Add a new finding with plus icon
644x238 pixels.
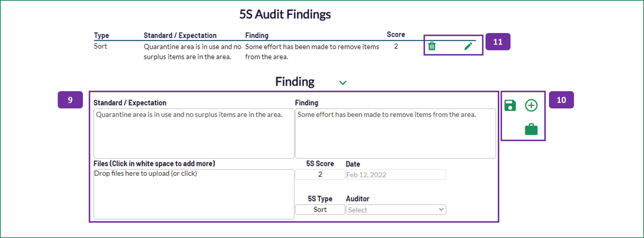pyautogui.click(x=531, y=105)
